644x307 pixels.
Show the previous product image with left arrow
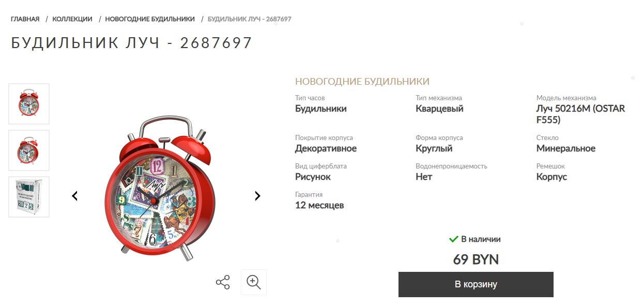pos(75,196)
